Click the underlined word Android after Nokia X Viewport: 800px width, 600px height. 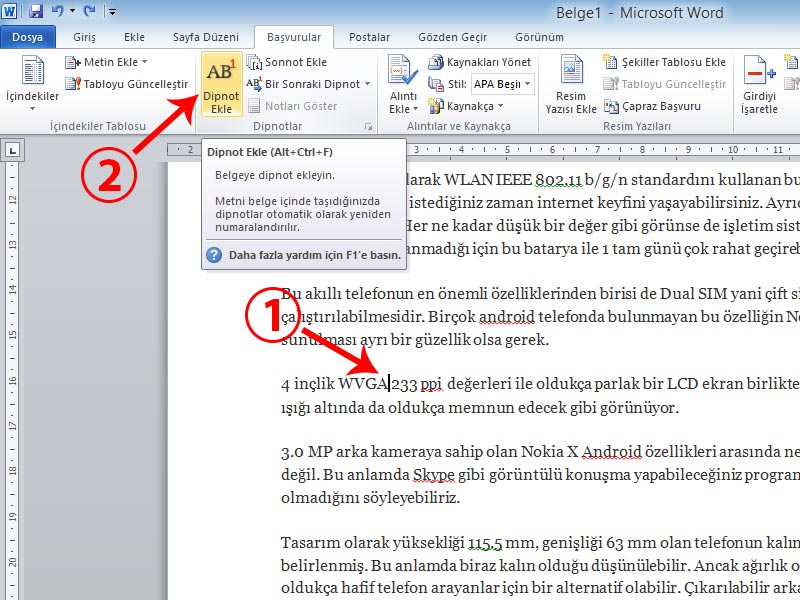pyautogui.click(x=611, y=452)
